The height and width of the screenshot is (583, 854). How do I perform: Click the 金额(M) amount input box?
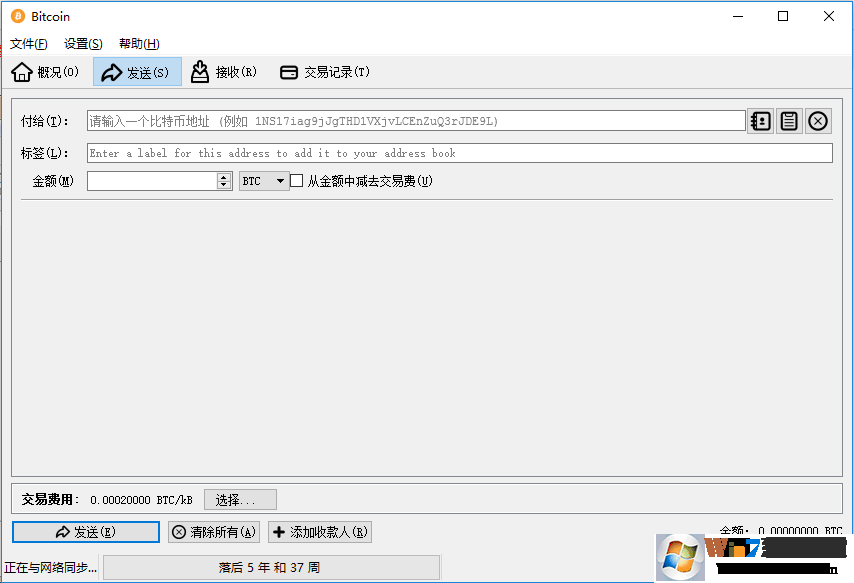click(152, 181)
